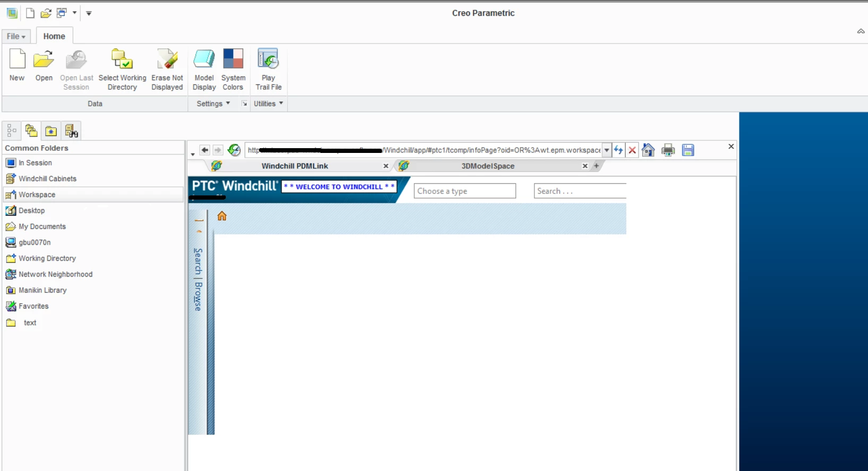The image size is (868, 471).
Task: Click quick access Open folder icon
Action: tap(46, 13)
